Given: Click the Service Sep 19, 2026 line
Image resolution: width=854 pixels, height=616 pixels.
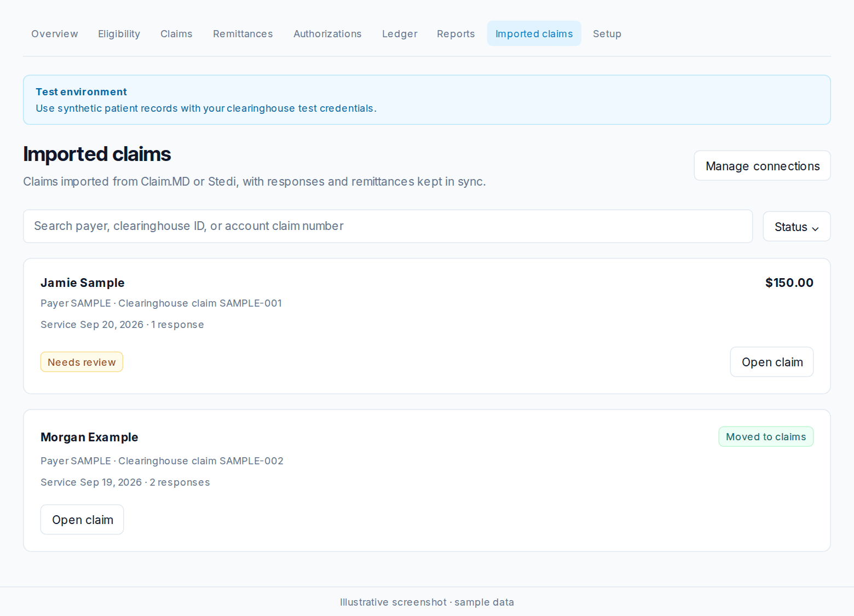Looking at the screenshot, I should [x=125, y=482].
